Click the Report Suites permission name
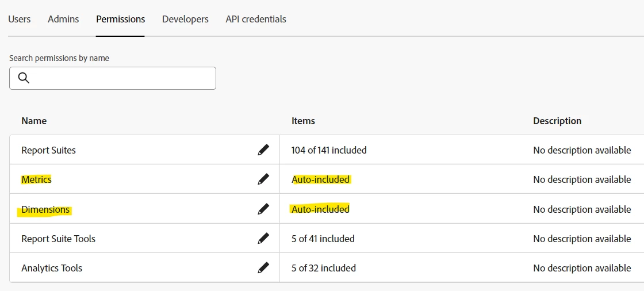This screenshot has height=291, width=644. click(48, 150)
